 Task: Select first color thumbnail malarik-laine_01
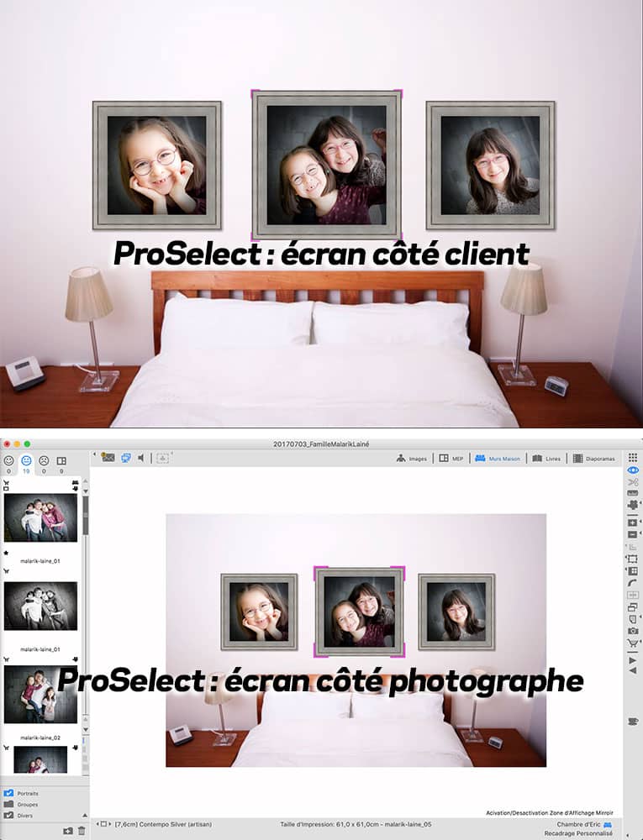[x=40, y=517]
